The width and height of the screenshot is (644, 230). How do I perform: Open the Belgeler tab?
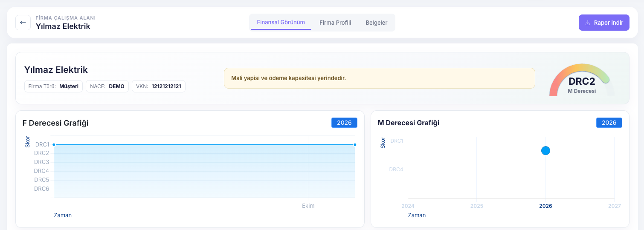point(377,23)
